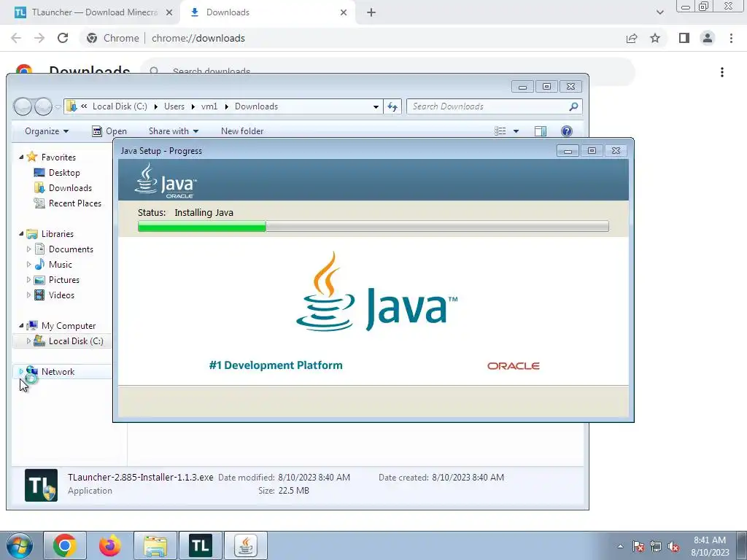Toggle Explorer preview pane
747x560 pixels.
(x=541, y=131)
